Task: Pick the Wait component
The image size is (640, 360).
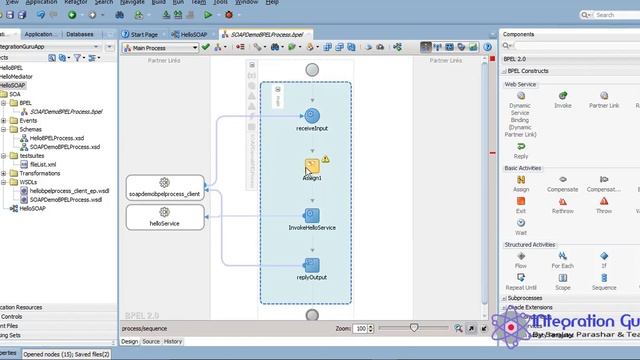Action: [x=521, y=227]
